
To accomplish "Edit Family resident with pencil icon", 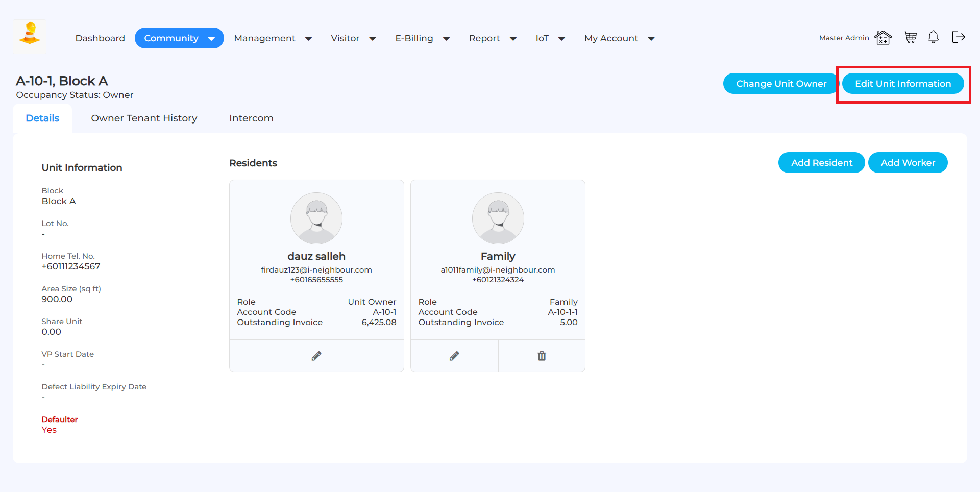I will pos(454,356).
